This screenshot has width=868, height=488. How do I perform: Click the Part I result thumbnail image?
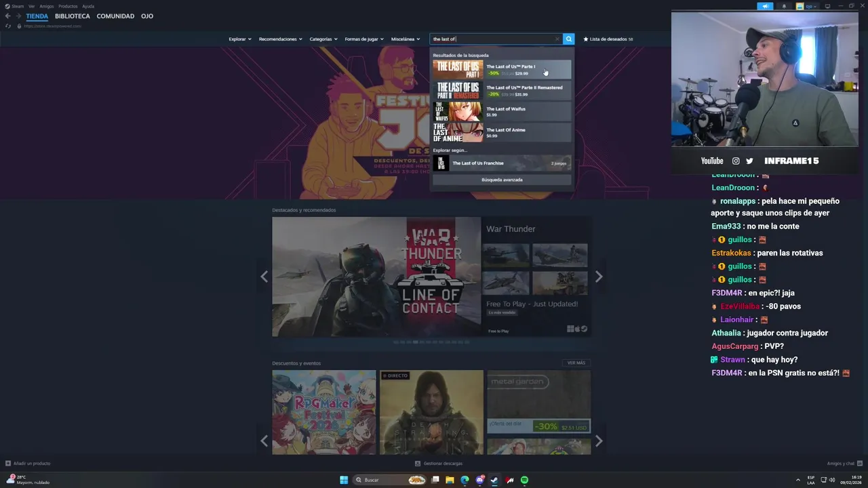(458, 69)
